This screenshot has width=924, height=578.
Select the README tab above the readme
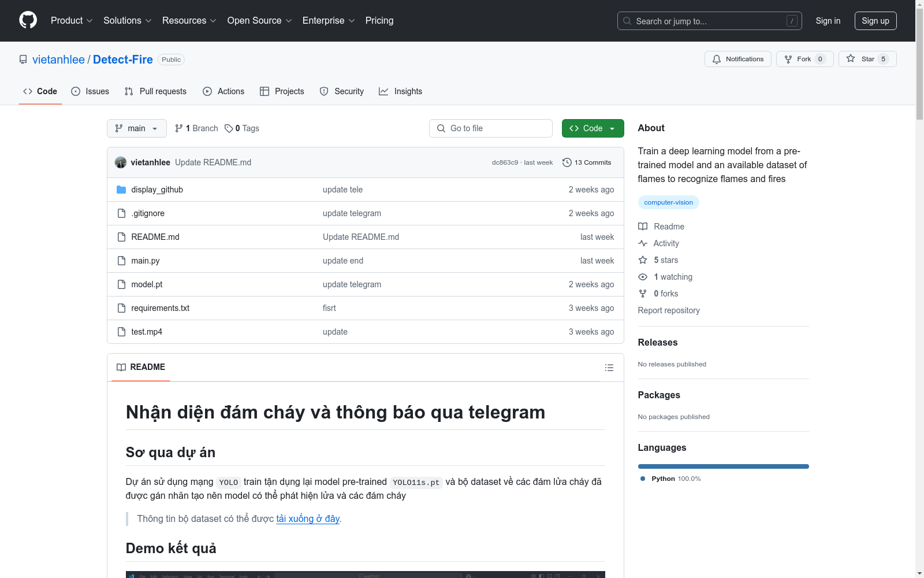[x=141, y=367]
